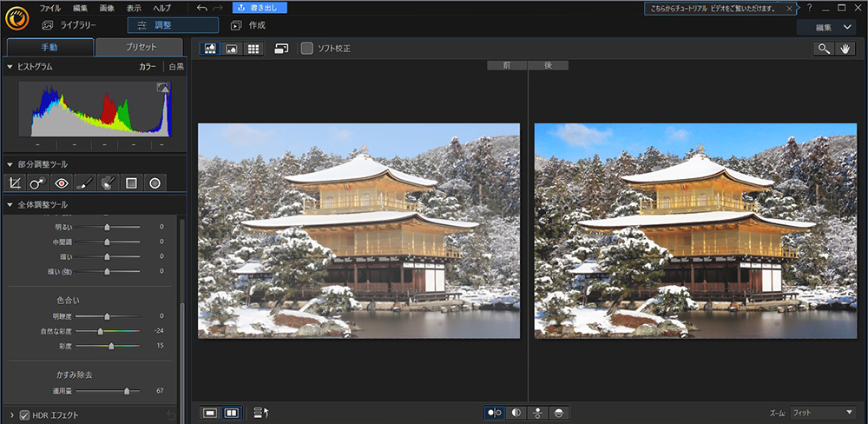
Task: Click the PhotoDirector application logo
Action: 17,17
